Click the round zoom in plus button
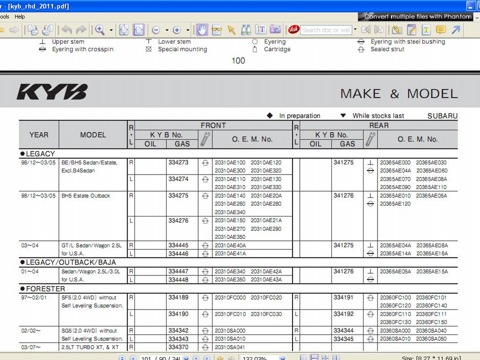The height and width of the screenshot is (360, 480). pos(177,30)
